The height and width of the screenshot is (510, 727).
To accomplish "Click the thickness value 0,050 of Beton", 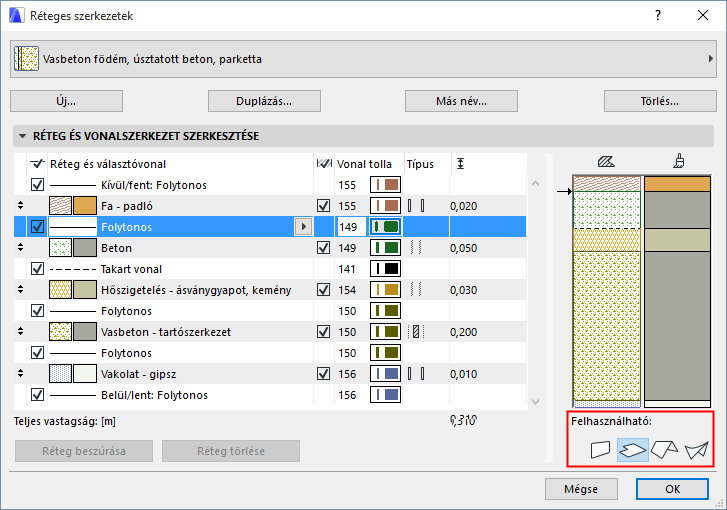I will [x=463, y=248].
